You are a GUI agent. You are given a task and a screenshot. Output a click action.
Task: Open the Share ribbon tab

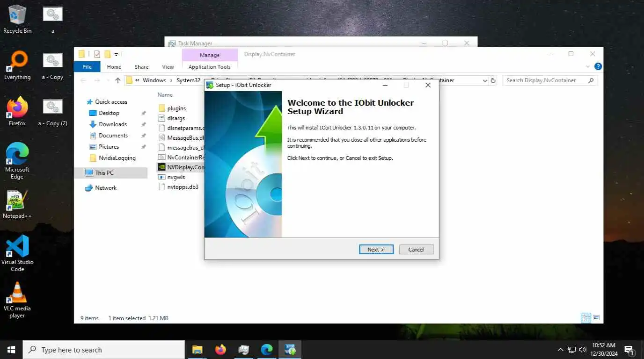(141, 67)
